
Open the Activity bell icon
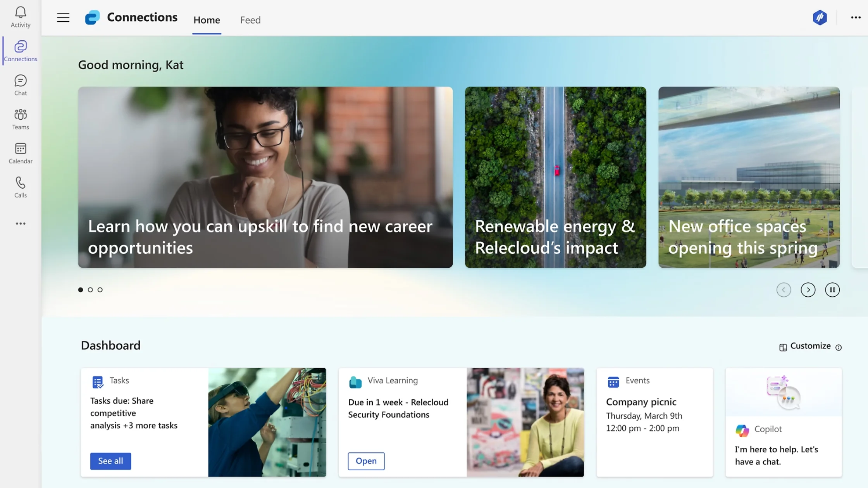point(21,17)
